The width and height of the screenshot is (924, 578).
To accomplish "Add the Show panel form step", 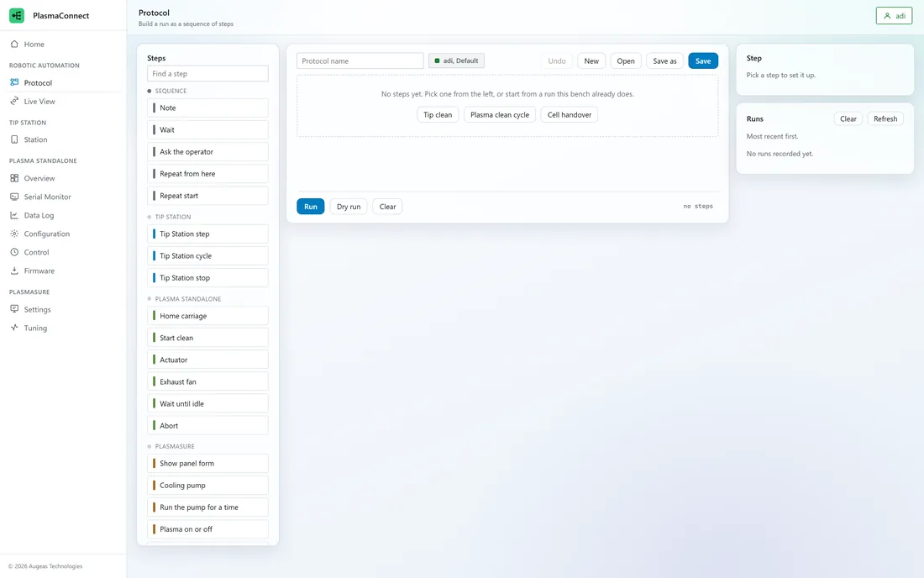I will click(207, 463).
